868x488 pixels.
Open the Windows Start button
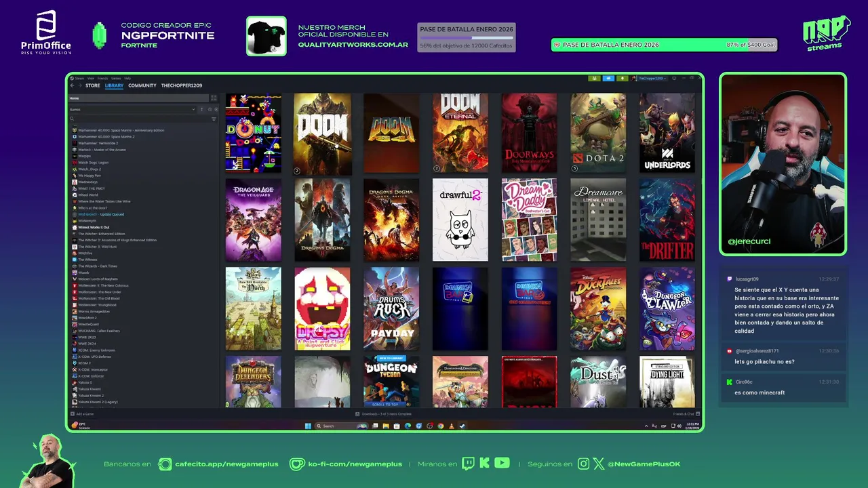pyautogui.click(x=308, y=426)
